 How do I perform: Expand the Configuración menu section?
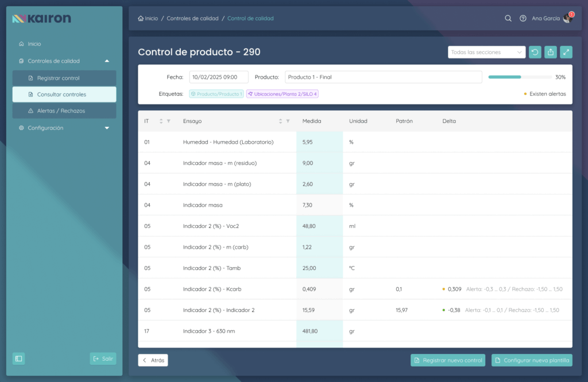pos(107,128)
